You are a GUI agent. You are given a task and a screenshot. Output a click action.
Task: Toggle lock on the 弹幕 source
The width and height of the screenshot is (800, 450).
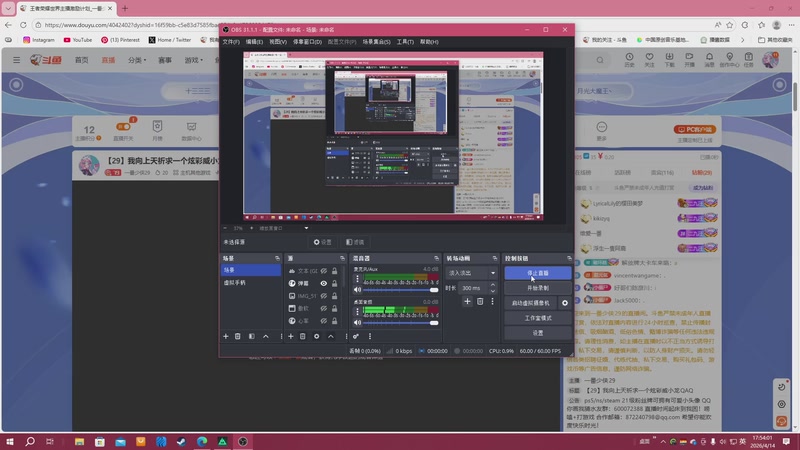[x=335, y=283]
